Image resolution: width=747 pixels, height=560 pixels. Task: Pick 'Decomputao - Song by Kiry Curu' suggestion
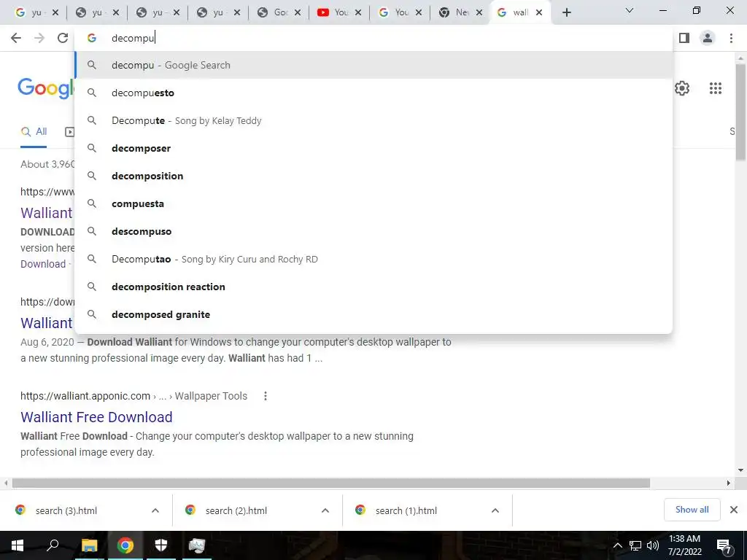click(374, 259)
